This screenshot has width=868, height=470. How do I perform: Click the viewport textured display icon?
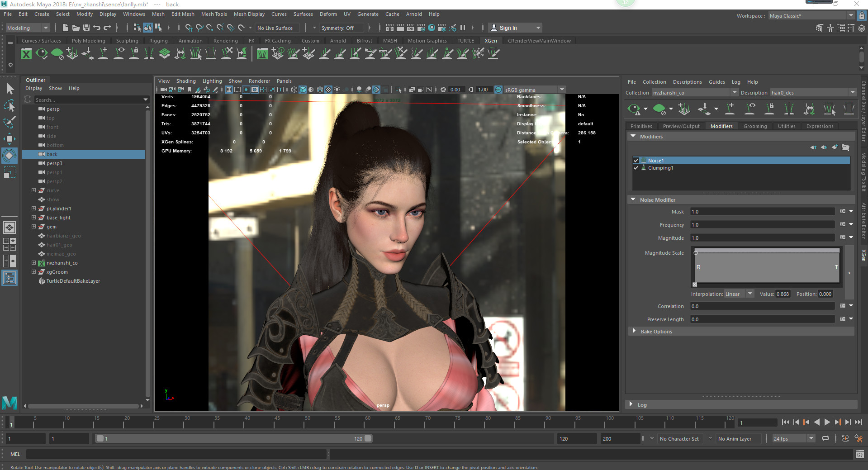(x=328, y=90)
